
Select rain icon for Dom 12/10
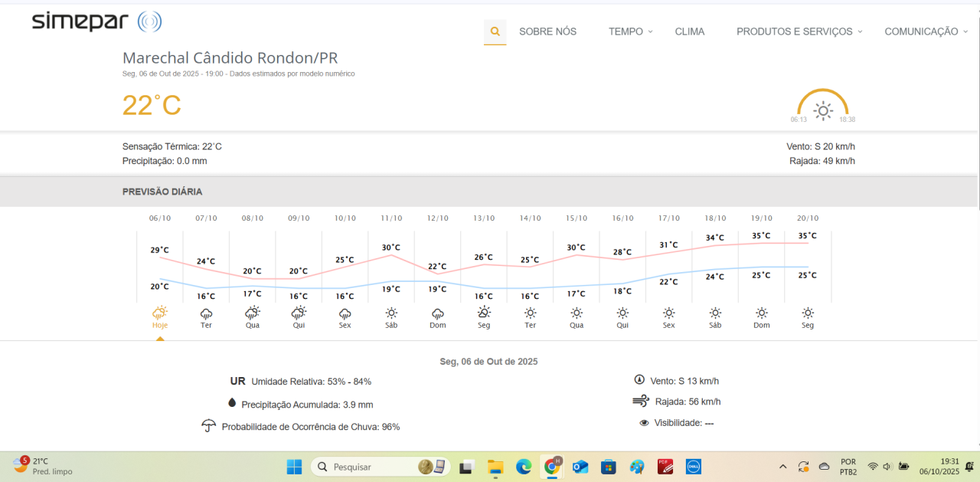(x=438, y=313)
